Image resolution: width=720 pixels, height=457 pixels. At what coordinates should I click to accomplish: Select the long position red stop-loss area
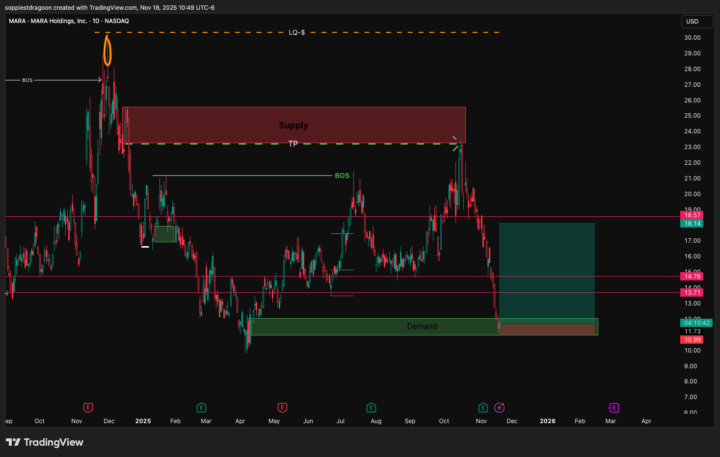click(x=547, y=329)
